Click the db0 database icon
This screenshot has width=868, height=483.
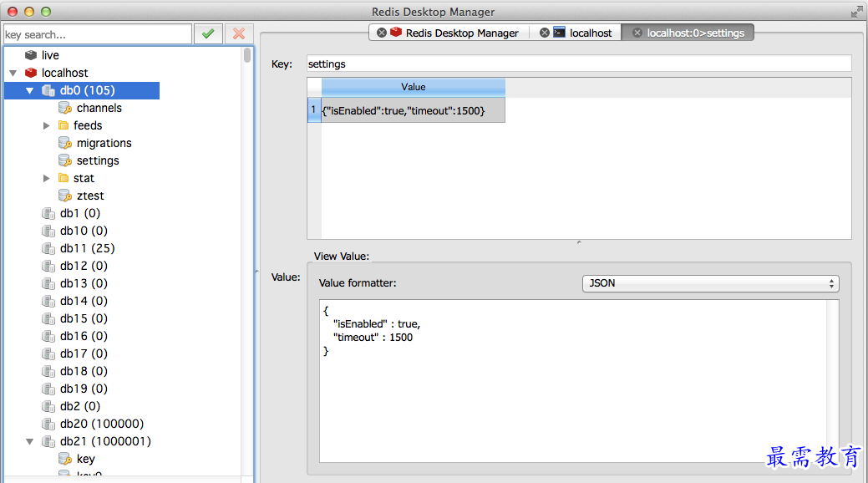pyautogui.click(x=48, y=90)
